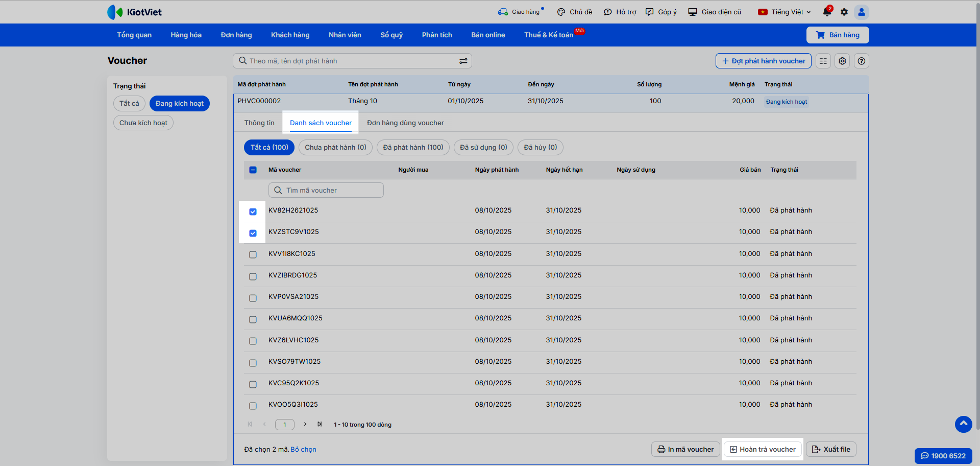This screenshot has height=466, width=980.
Task: Go to the next page arrow
Action: coord(305,424)
